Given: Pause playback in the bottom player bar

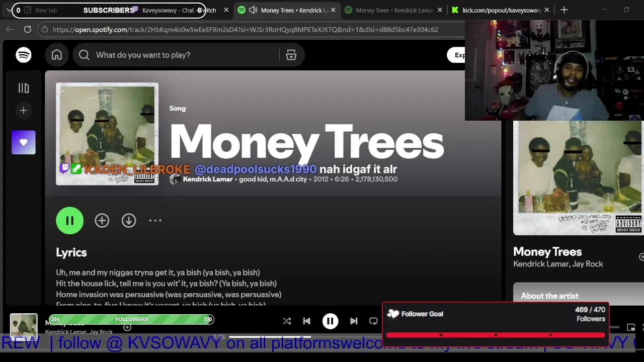Looking at the screenshot, I should click(x=330, y=321).
